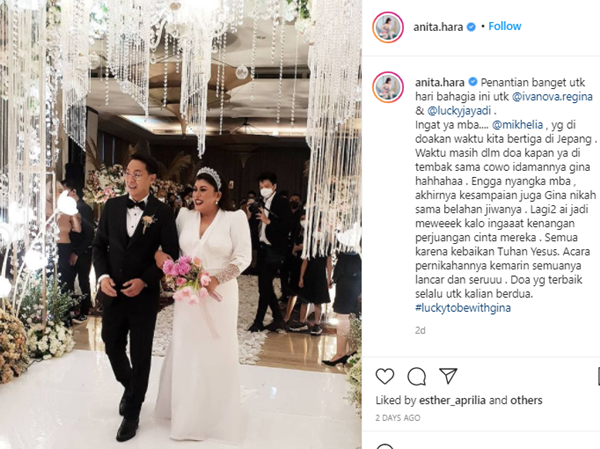Open @ivanova.regina mention link
Image resolution: width=600 pixels, height=449 pixels.
[552, 96]
